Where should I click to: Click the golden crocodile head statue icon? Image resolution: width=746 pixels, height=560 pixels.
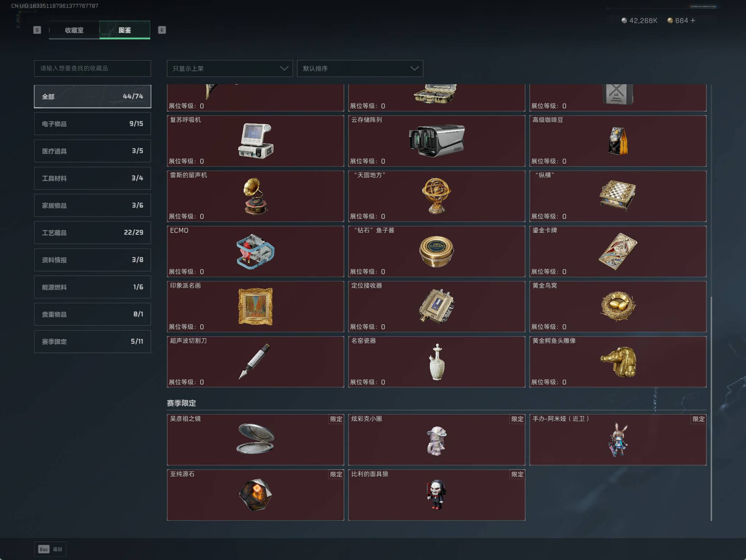pos(618,362)
